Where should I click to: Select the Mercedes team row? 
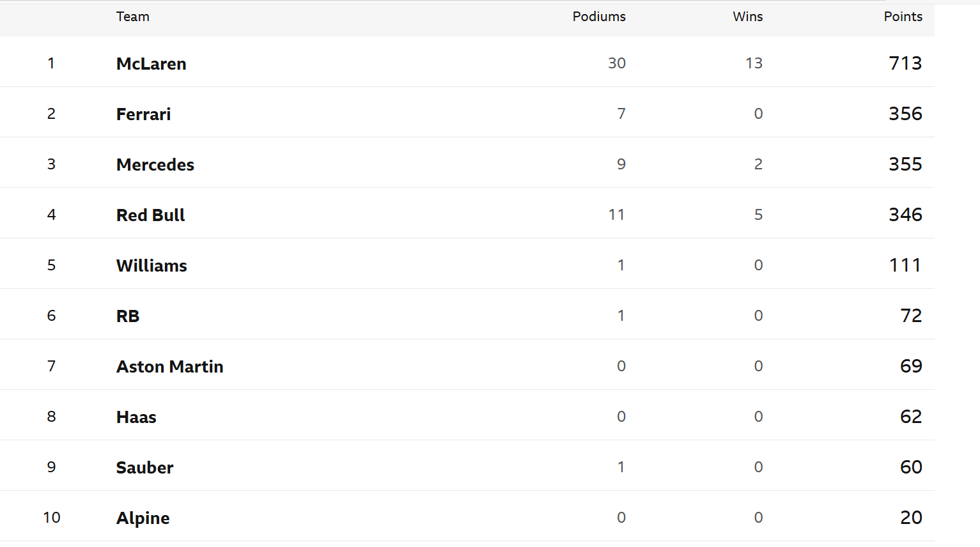pos(155,165)
